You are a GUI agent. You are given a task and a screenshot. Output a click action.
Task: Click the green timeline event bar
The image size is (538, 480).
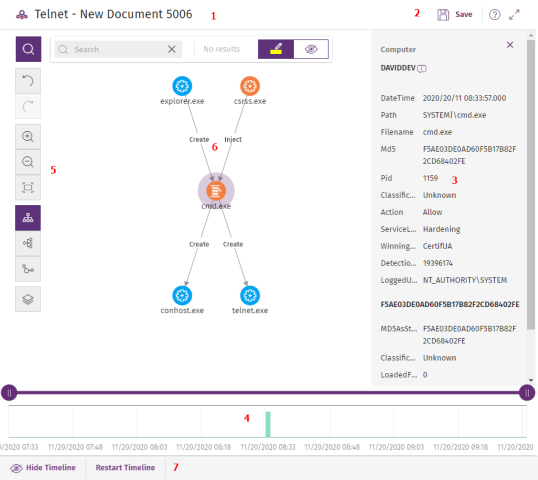point(268,424)
